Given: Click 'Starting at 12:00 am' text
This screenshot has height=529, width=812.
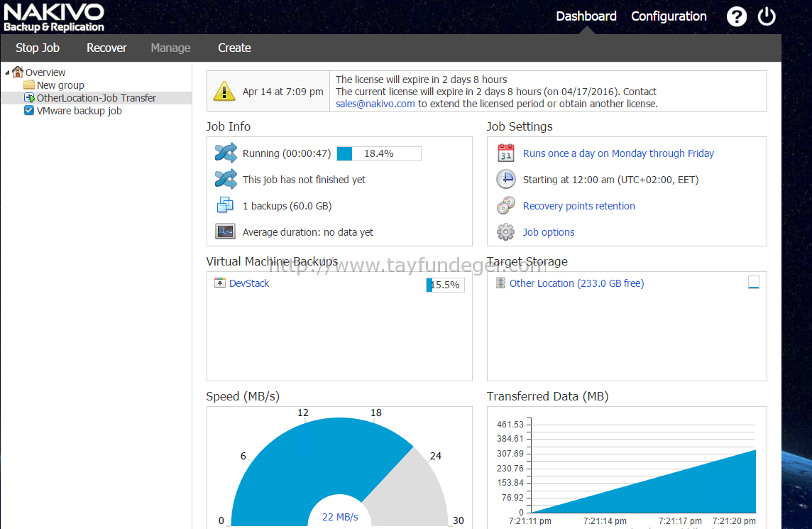Looking at the screenshot, I should pos(610,180).
